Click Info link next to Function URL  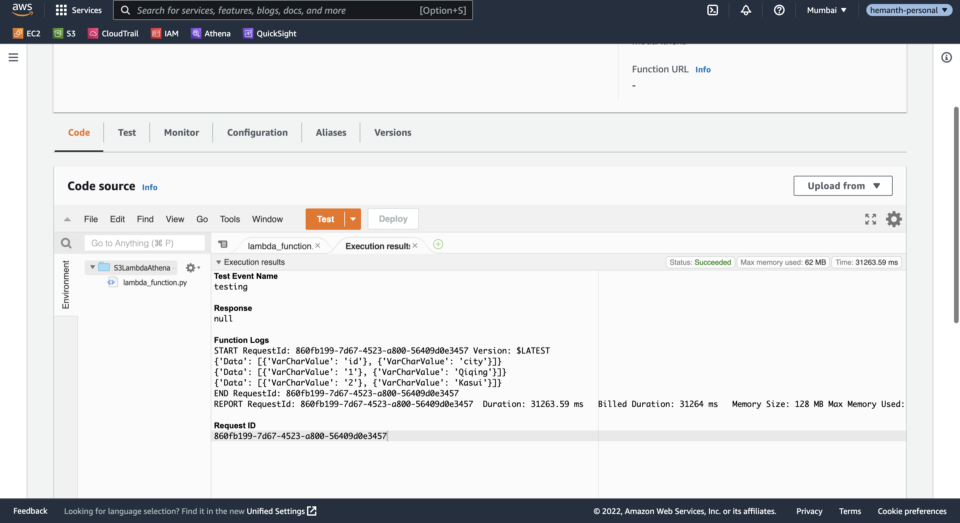pos(703,69)
